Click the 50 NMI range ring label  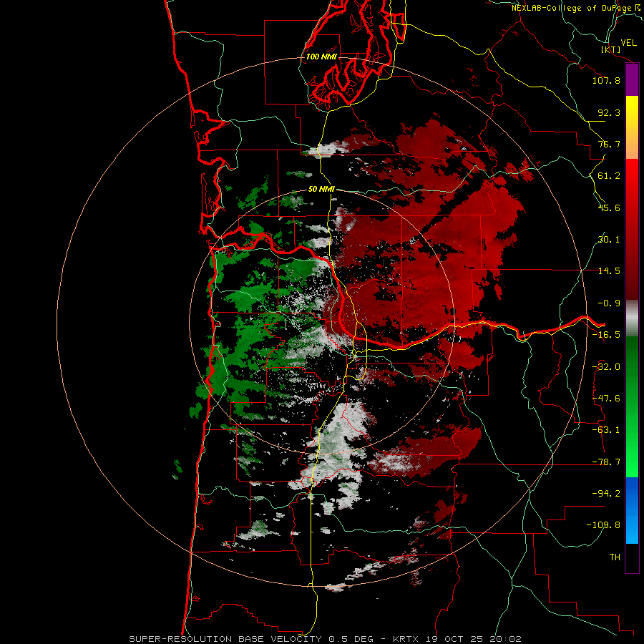tap(321, 189)
